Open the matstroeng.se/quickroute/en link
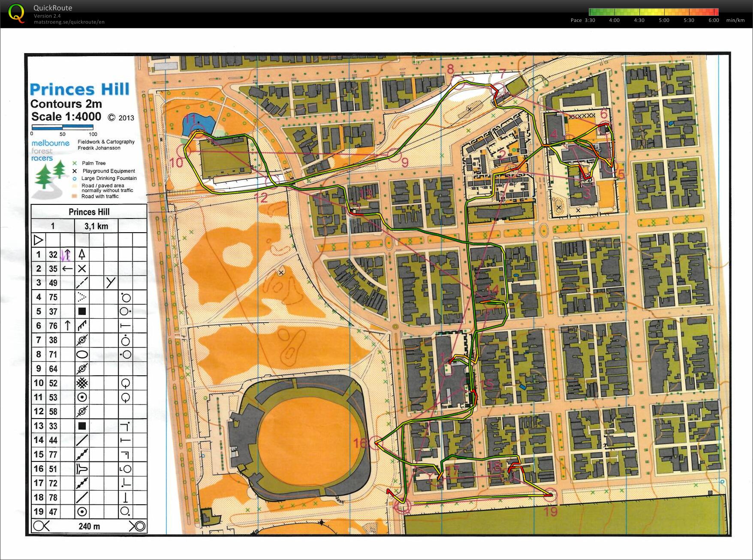Viewport: 753px width, 560px height. click(x=69, y=22)
